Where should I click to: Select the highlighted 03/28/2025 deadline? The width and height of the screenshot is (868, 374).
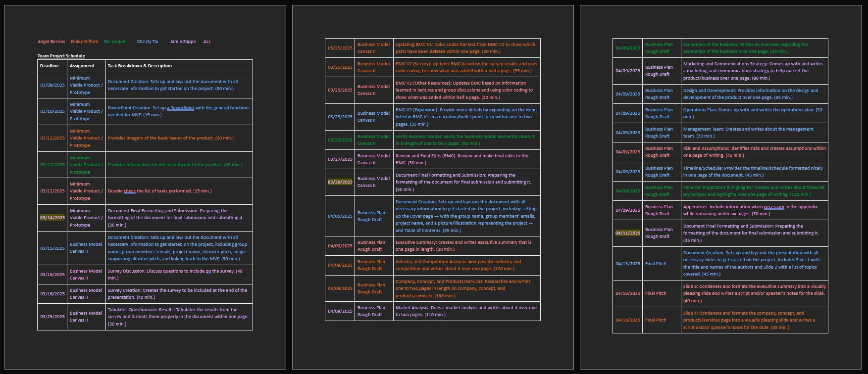340,182
